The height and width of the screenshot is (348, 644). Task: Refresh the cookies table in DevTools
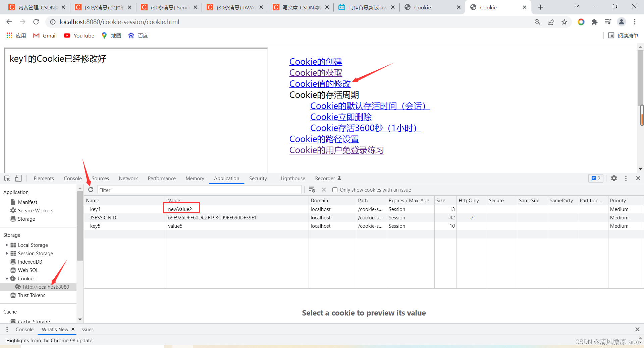coord(91,190)
